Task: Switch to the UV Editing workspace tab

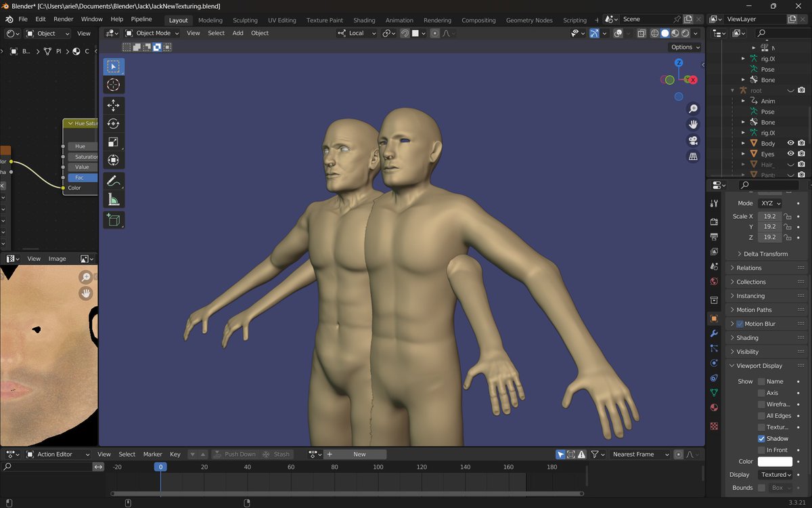Action: pyautogui.click(x=282, y=20)
